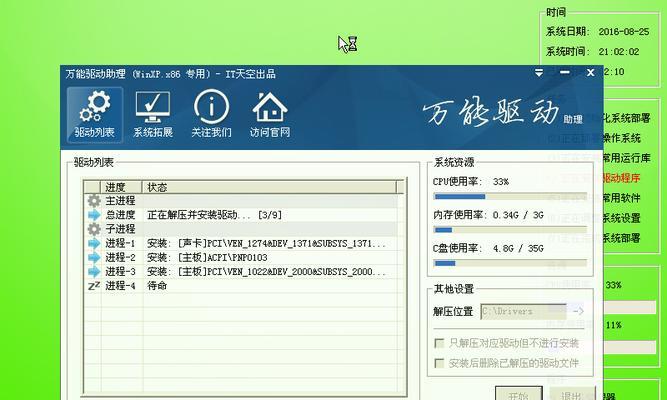
Task: Click the C盘使用率 progress bar
Action: click(x=510, y=263)
